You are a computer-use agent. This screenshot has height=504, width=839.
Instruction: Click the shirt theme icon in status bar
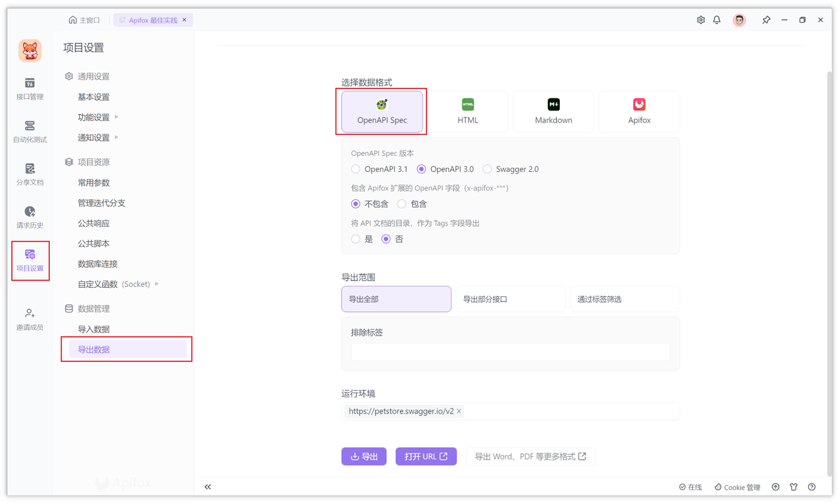794,487
